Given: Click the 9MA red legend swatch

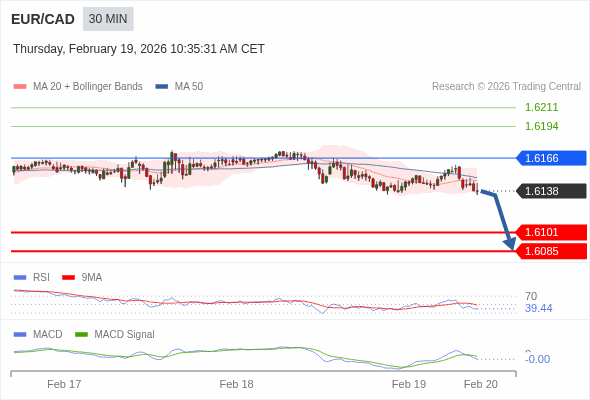Looking at the screenshot, I should point(68,278).
